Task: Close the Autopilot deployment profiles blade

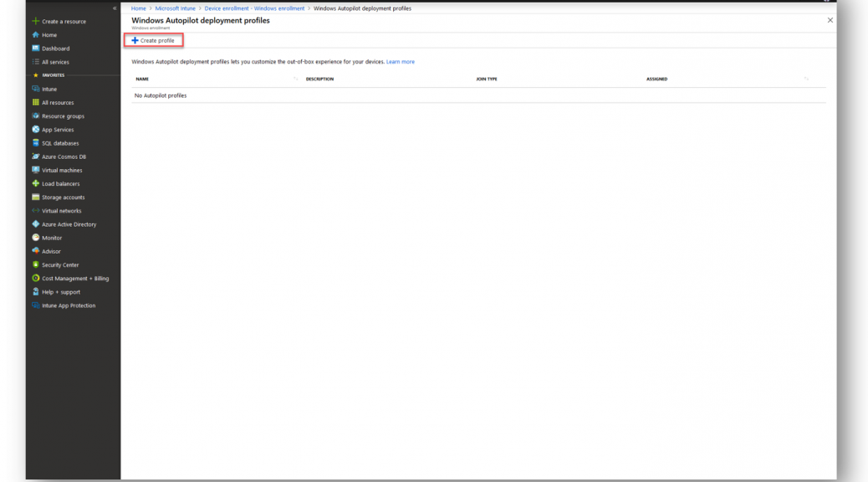Action: [830, 20]
